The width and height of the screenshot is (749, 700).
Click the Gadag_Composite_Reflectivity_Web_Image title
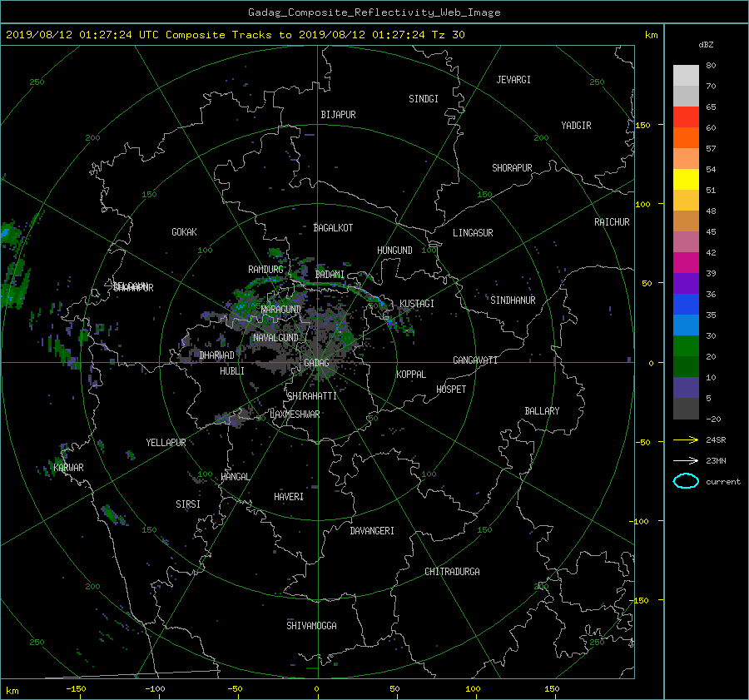(x=374, y=12)
